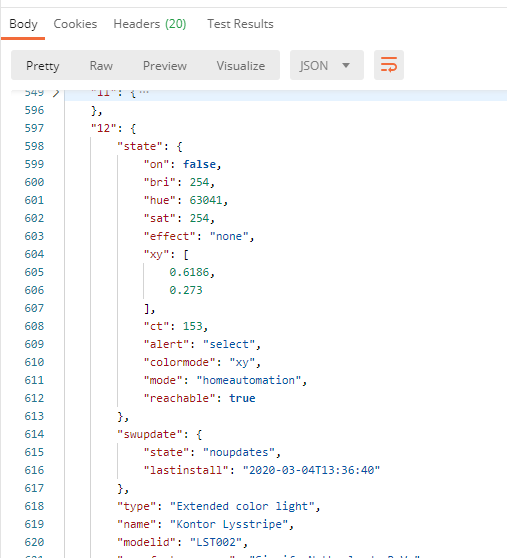Image resolution: width=507 pixels, height=558 pixels.
Task: Click the "lastinstall" key
Action: [x=186, y=470]
